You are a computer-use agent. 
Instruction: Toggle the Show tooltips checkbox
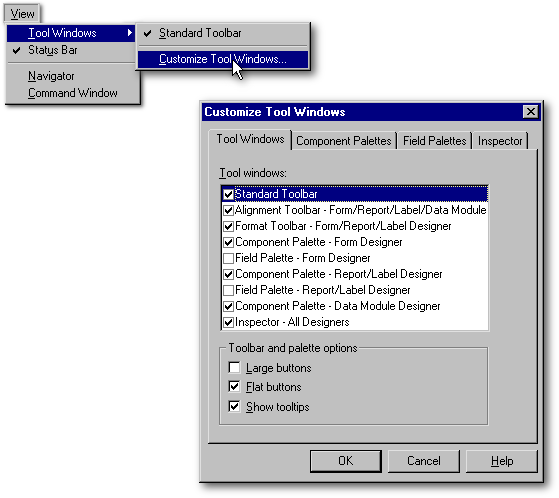pyautogui.click(x=234, y=406)
